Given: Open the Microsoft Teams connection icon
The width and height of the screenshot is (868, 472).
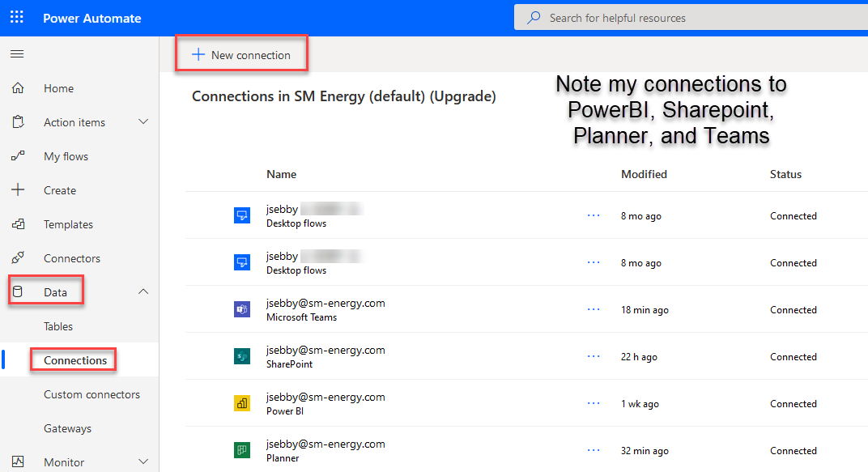Looking at the screenshot, I should [242, 309].
